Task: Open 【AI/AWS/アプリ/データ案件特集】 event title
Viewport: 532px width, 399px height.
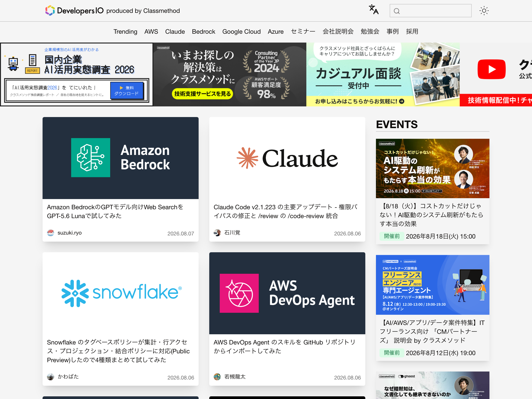Action: [x=432, y=331]
